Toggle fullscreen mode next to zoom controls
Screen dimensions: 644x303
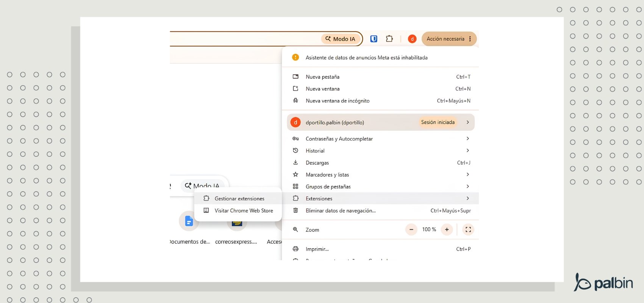(x=468, y=230)
